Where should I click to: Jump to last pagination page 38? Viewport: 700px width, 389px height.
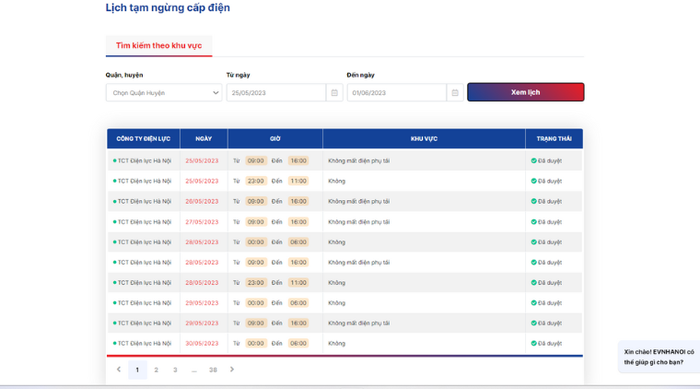pyautogui.click(x=213, y=370)
